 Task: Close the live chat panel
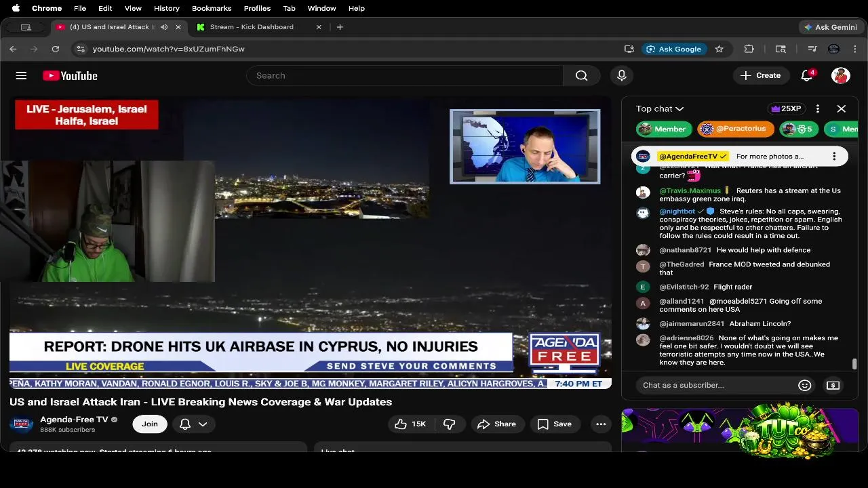pyautogui.click(x=842, y=108)
